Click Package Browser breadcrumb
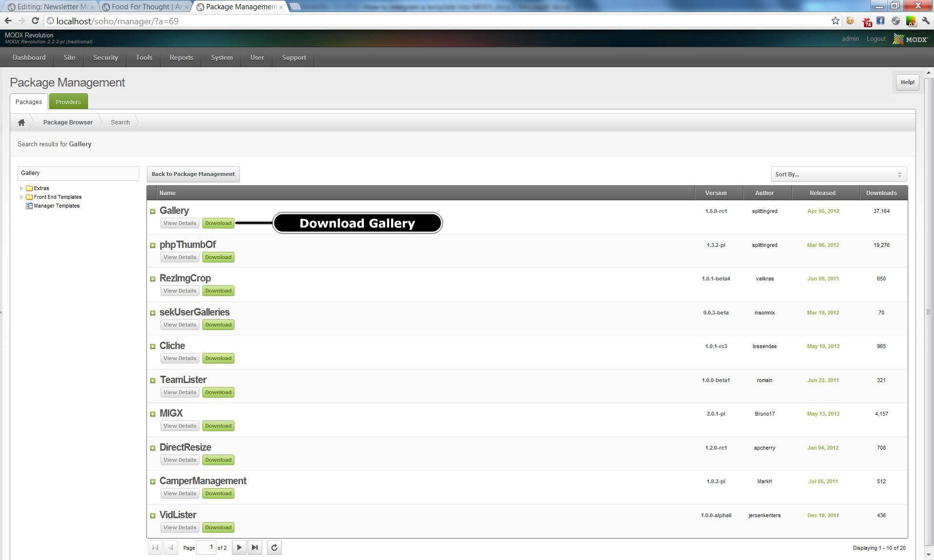This screenshot has width=934, height=560. (68, 122)
